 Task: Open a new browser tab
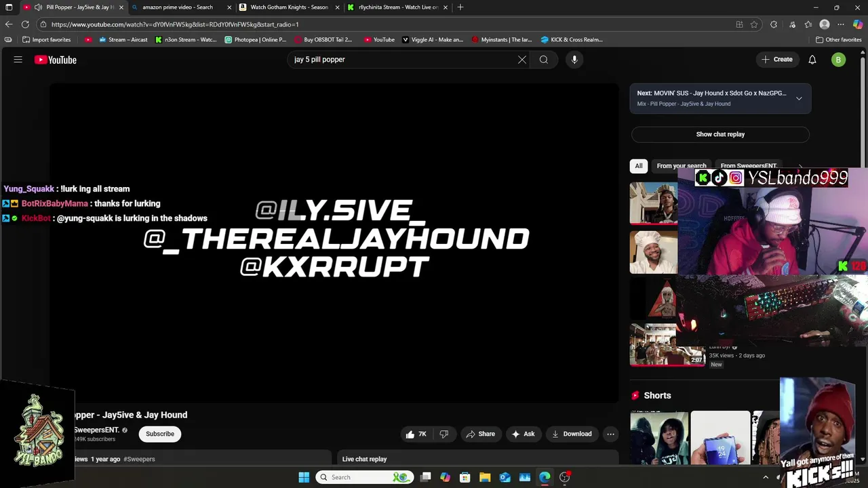pyautogui.click(x=460, y=7)
